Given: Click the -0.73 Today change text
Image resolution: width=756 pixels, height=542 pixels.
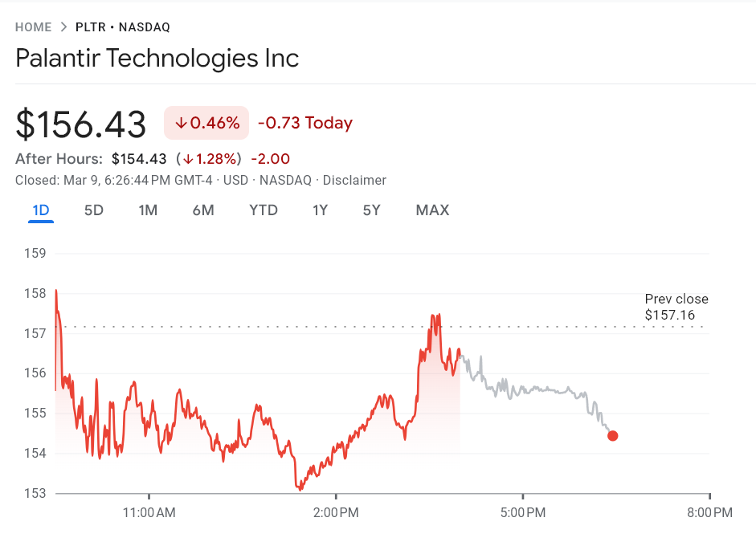Looking at the screenshot, I should coord(305,124).
